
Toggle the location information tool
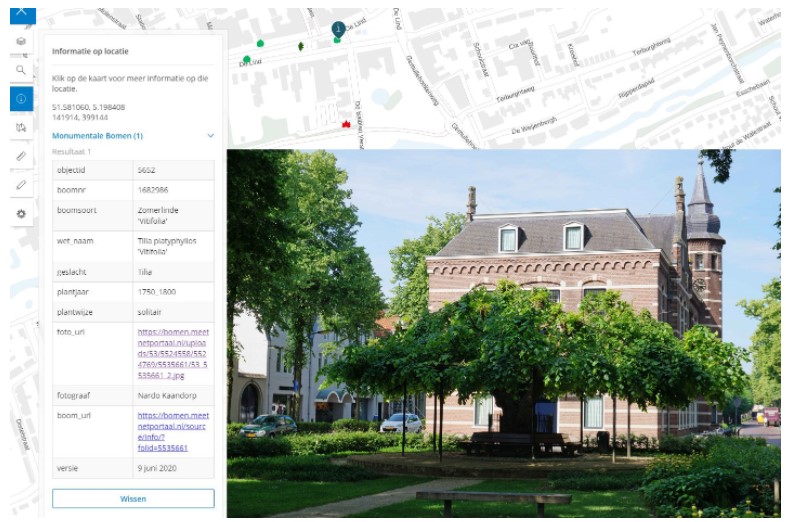(x=21, y=99)
